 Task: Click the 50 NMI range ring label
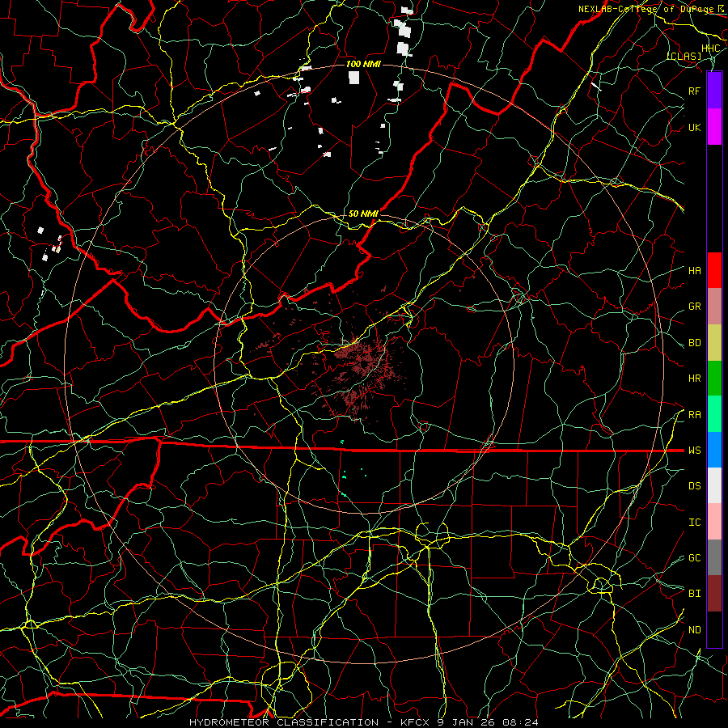tap(363, 214)
